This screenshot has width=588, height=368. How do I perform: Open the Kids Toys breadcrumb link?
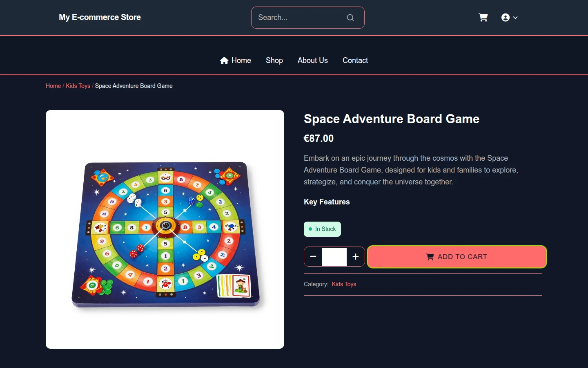point(78,86)
